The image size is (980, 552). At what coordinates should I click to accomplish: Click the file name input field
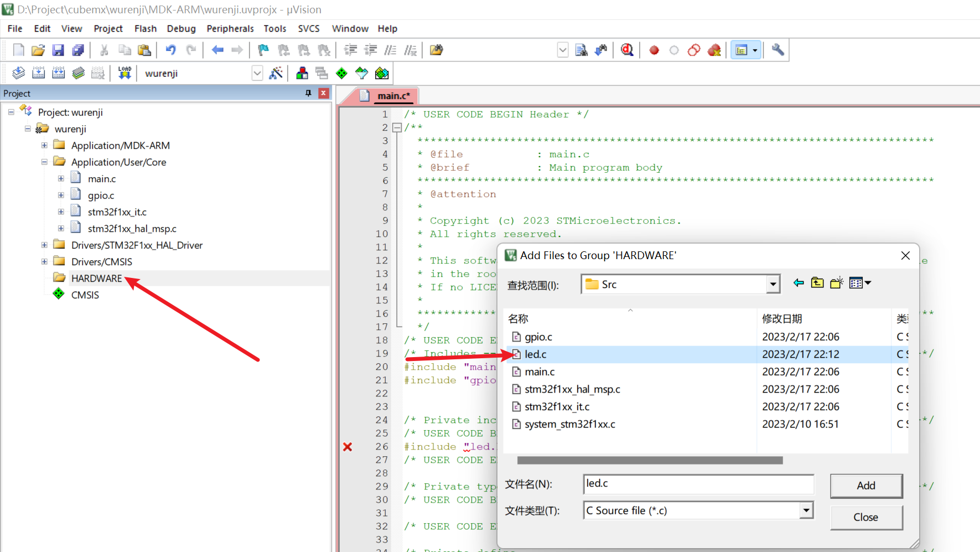point(698,484)
